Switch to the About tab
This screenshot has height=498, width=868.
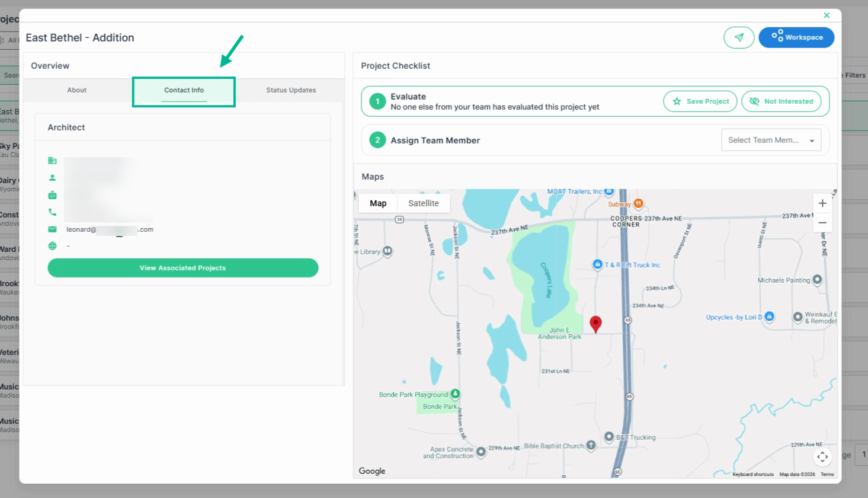[77, 90]
